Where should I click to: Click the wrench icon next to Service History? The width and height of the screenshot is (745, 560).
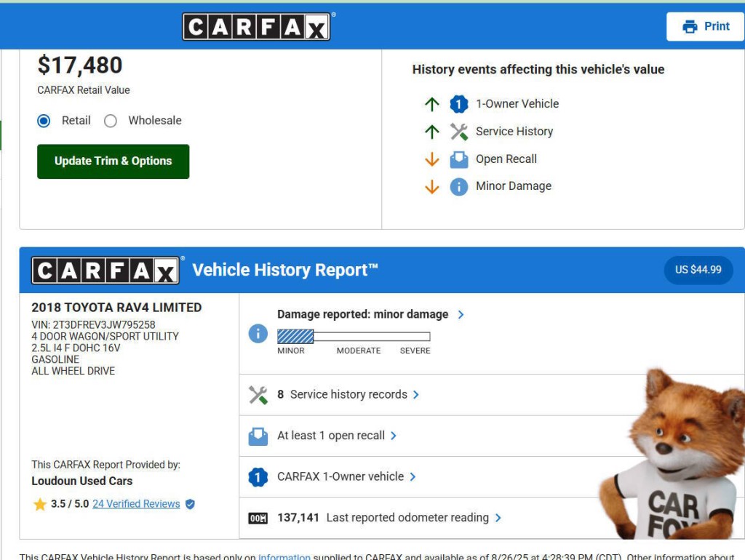[x=459, y=132]
